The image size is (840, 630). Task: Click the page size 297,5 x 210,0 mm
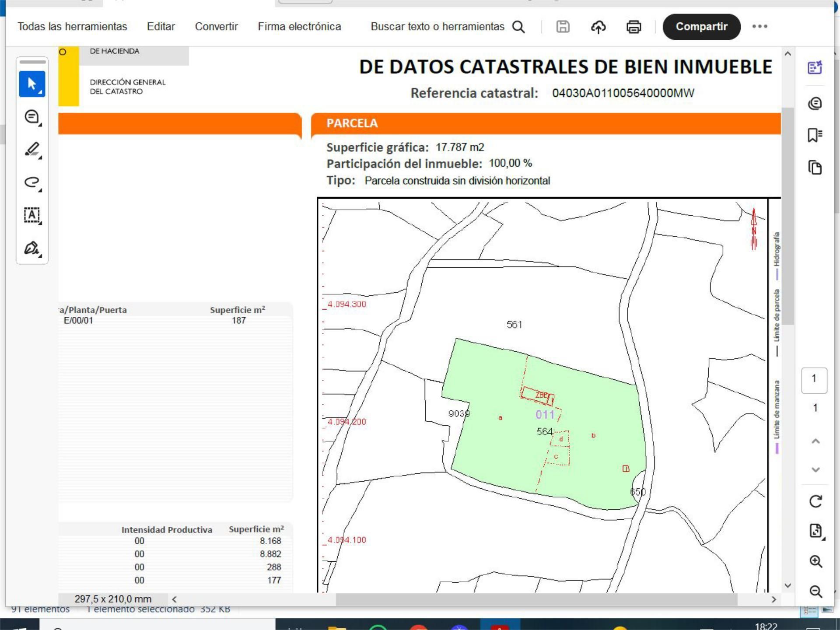(x=113, y=599)
